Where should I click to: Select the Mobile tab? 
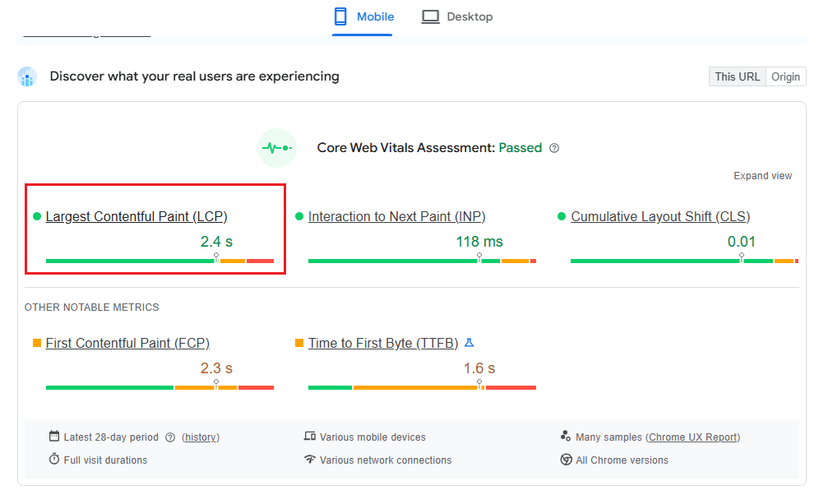(x=362, y=16)
